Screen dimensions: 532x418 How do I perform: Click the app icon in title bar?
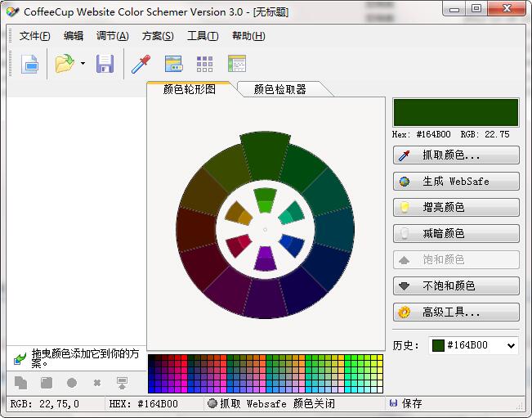point(13,12)
